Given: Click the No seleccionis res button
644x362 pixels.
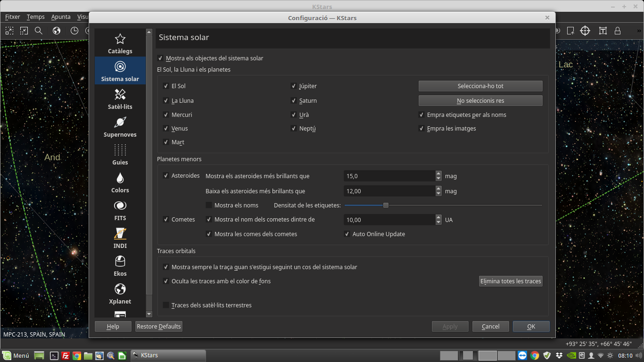Looking at the screenshot, I should click(480, 101).
